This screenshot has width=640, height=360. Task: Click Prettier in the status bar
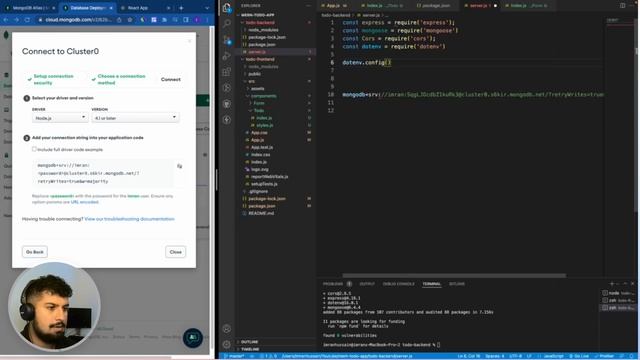(604, 356)
